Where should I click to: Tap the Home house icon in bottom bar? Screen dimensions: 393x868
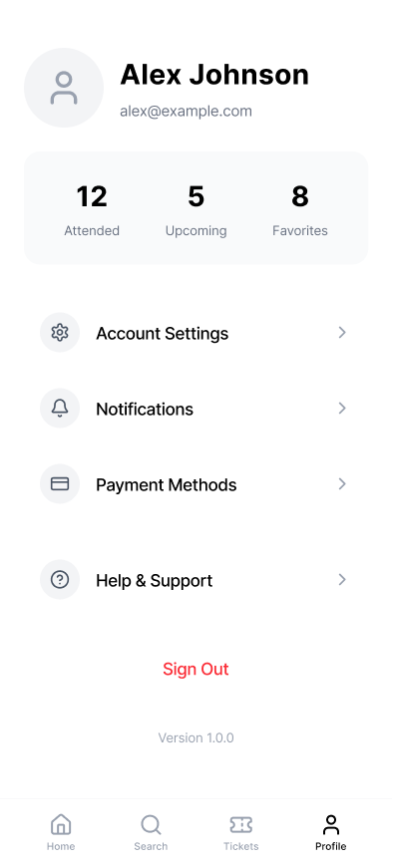(61, 824)
